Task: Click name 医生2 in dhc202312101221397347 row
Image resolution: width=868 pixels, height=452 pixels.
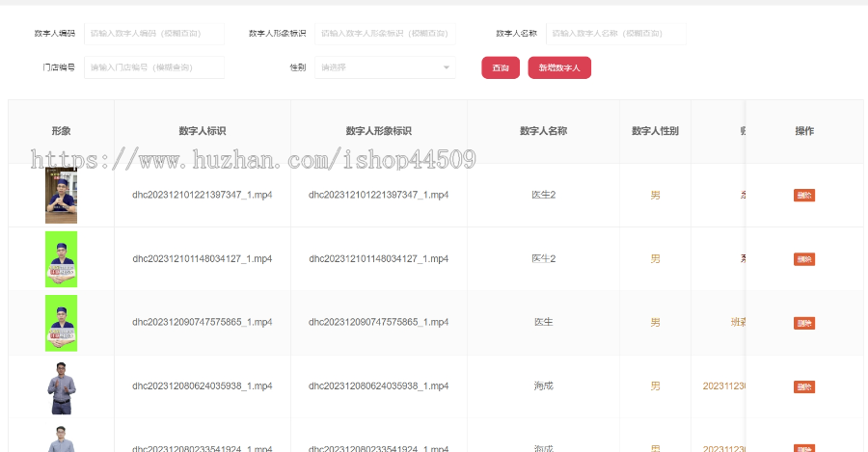Action: pyautogui.click(x=543, y=195)
